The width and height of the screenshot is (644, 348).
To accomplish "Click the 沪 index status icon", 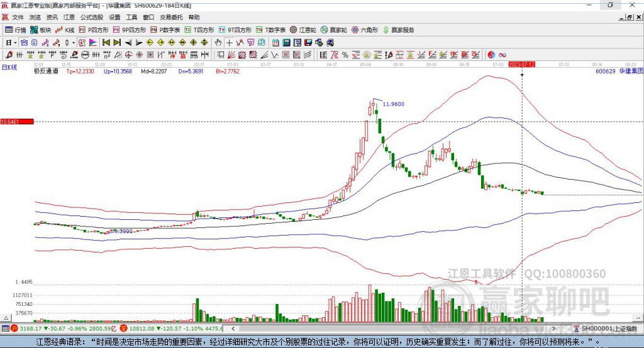I will point(14,329).
